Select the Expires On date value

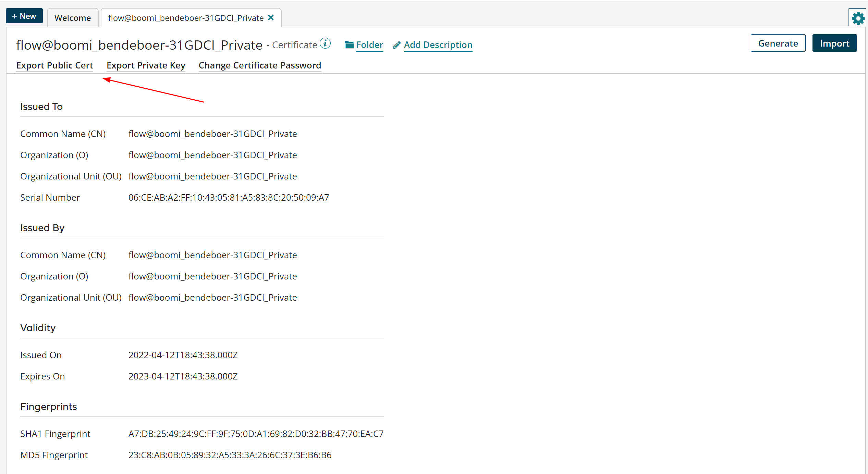click(x=183, y=376)
